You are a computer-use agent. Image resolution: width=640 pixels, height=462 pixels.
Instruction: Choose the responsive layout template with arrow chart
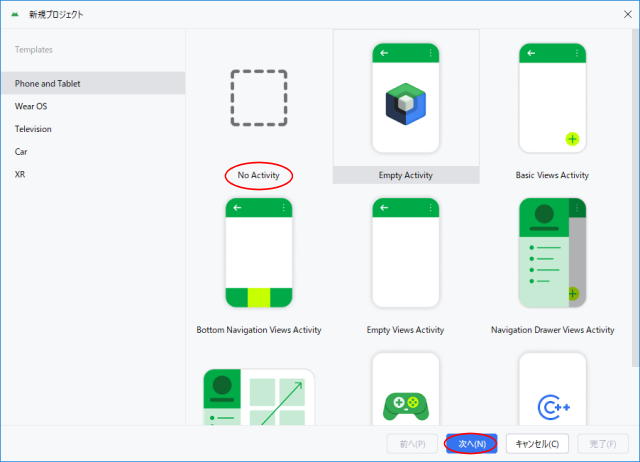259,399
